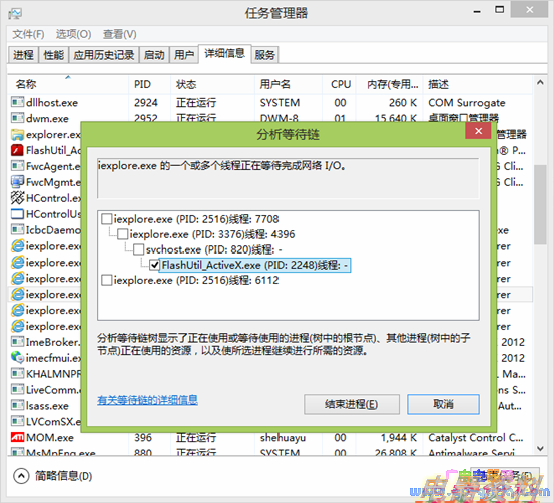Click the 1,944 K memory cell
The width and height of the screenshot is (554, 503).
[399, 438]
